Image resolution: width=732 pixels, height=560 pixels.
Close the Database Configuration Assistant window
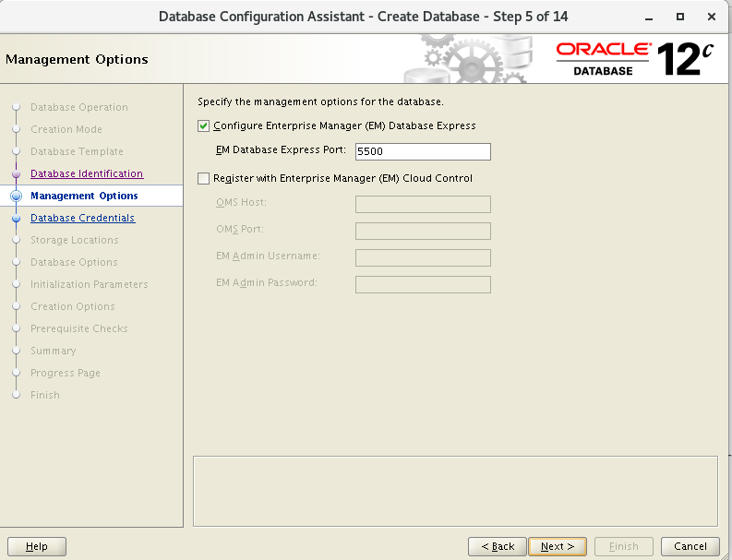(712, 17)
